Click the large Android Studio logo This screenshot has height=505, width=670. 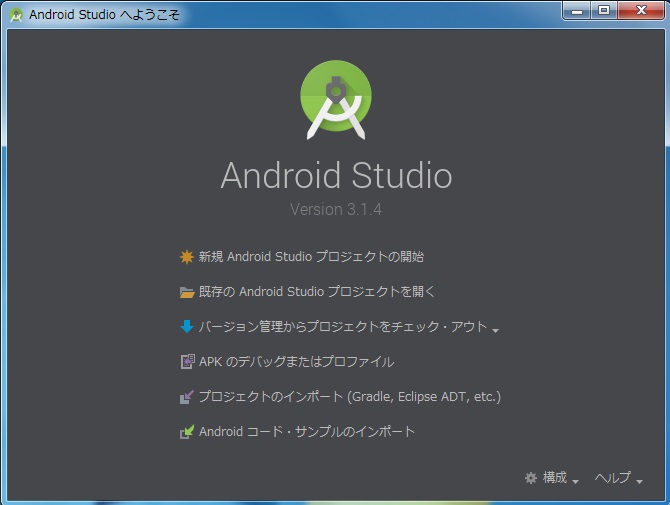point(336,100)
